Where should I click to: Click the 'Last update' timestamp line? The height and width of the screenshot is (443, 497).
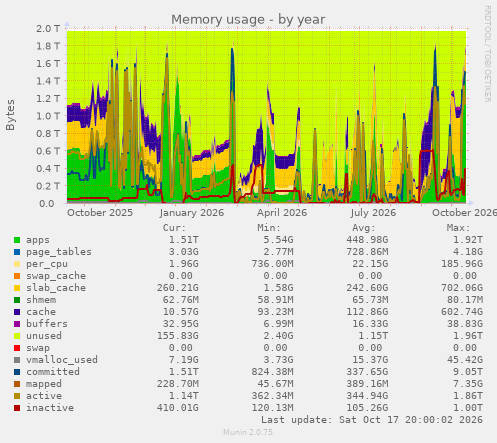(x=372, y=420)
